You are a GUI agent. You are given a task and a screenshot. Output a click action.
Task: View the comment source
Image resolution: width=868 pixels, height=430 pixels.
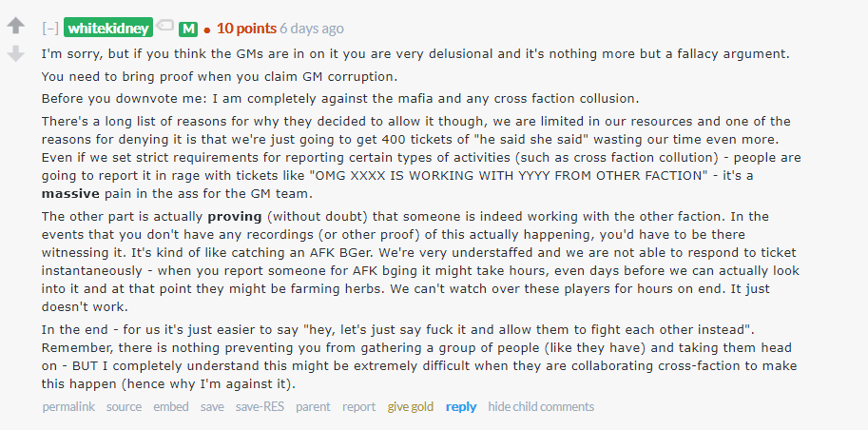click(124, 406)
